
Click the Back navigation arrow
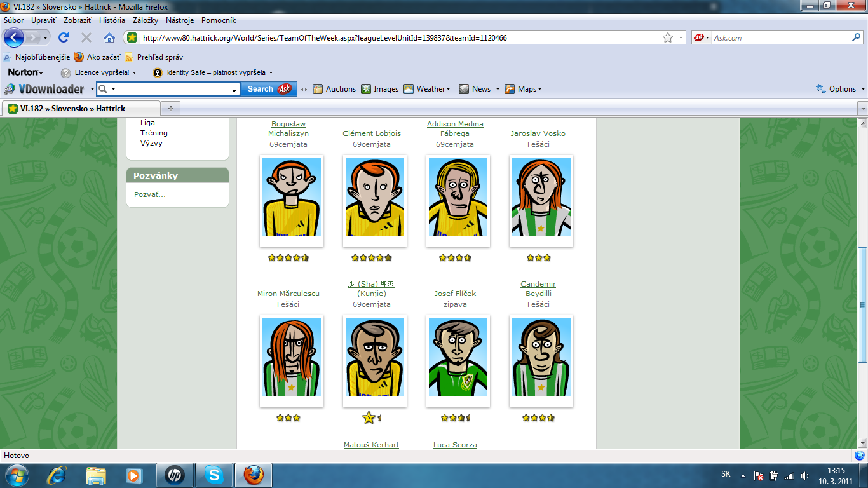tap(14, 37)
